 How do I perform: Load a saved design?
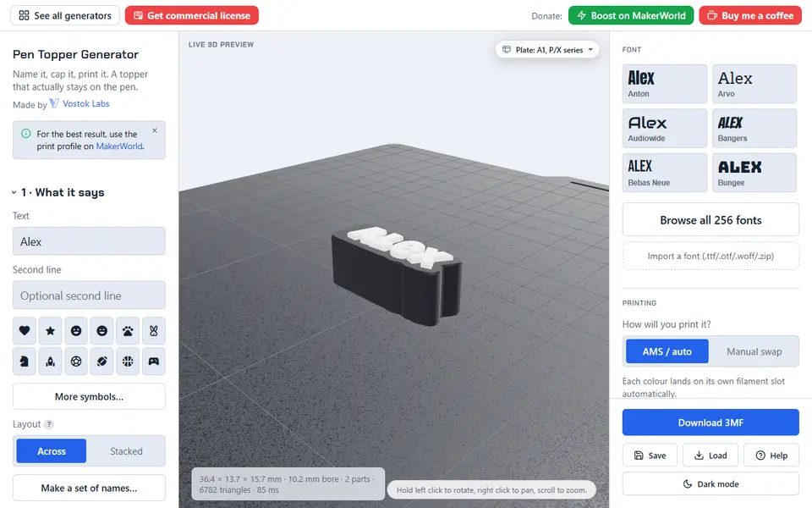710,456
